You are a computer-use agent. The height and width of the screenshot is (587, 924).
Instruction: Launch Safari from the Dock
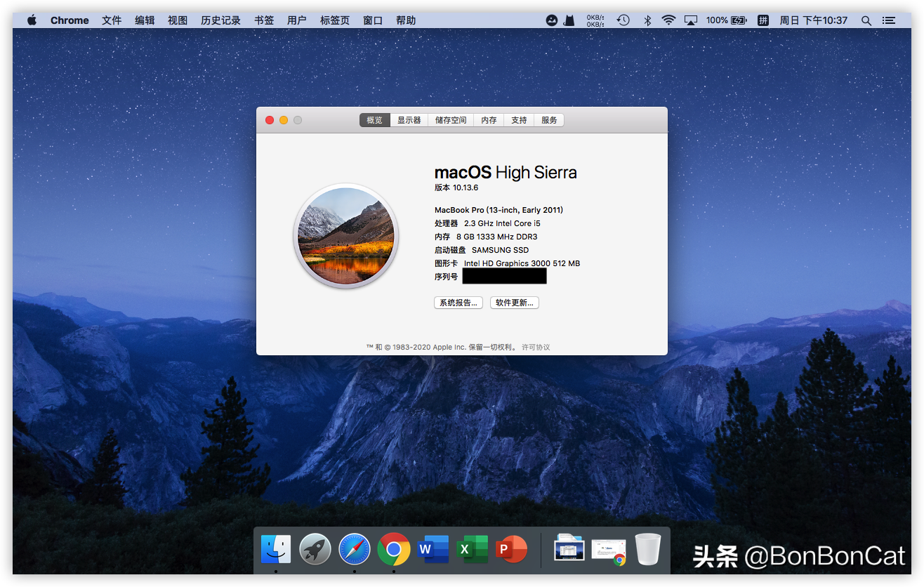point(355,549)
